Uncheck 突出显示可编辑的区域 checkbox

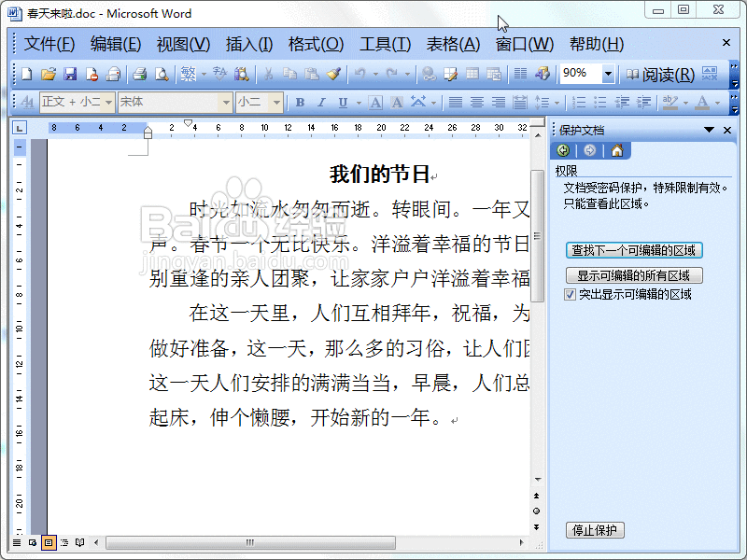[570, 294]
